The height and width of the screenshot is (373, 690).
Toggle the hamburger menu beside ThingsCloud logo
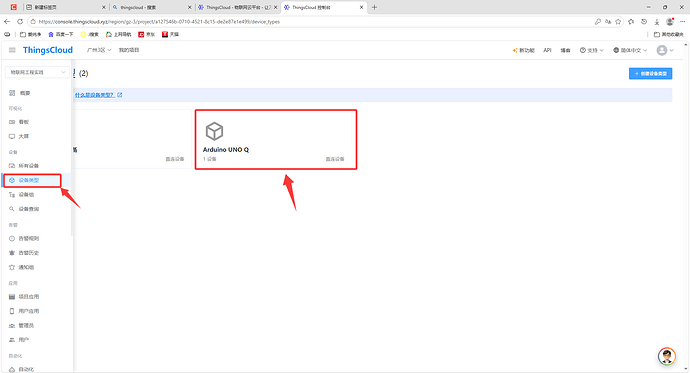coord(12,50)
